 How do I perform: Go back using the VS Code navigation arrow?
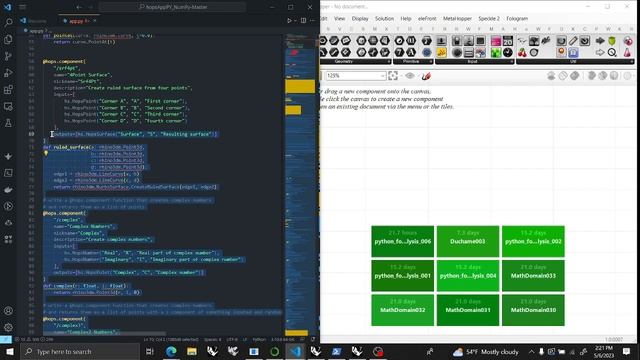[x=79, y=7]
